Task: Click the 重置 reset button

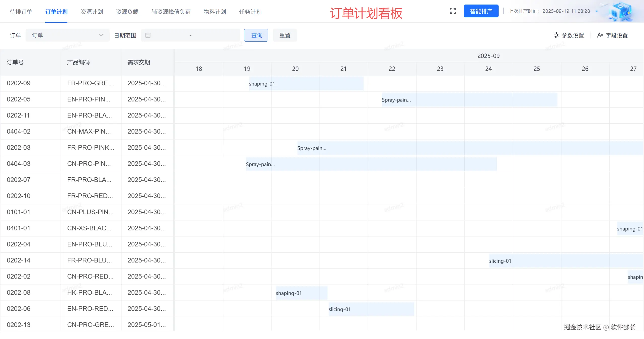Action: pos(285,35)
